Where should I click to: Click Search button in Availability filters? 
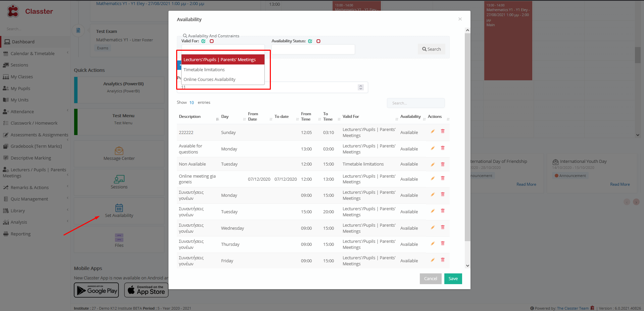coord(432,49)
